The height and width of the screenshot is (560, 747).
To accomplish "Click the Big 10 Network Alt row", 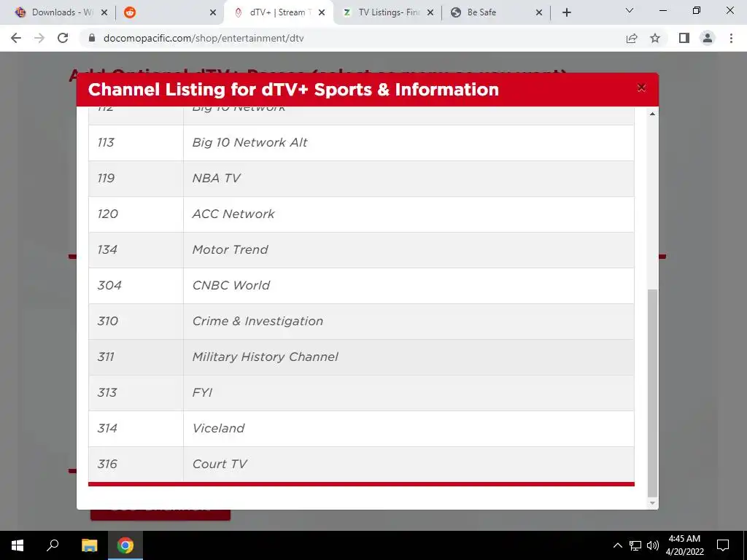I will coord(361,143).
